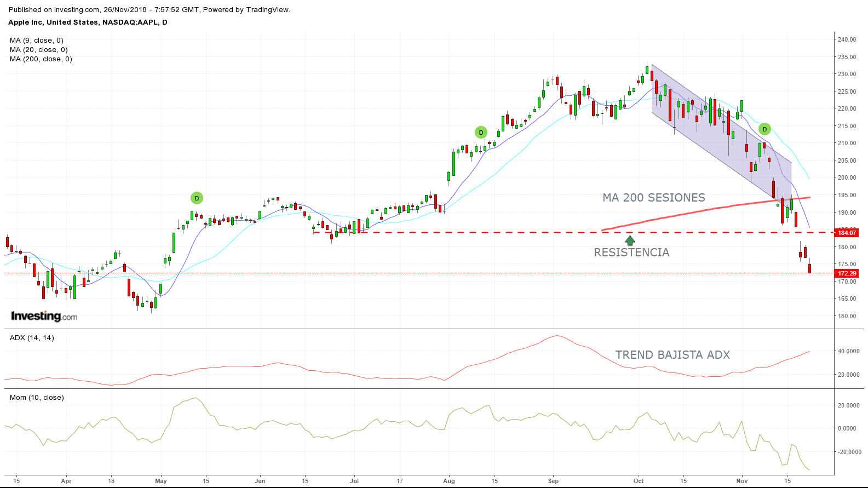This screenshot has width=868, height=488.
Task: Click the shaded descending channel shape
Action: pos(712,131)
